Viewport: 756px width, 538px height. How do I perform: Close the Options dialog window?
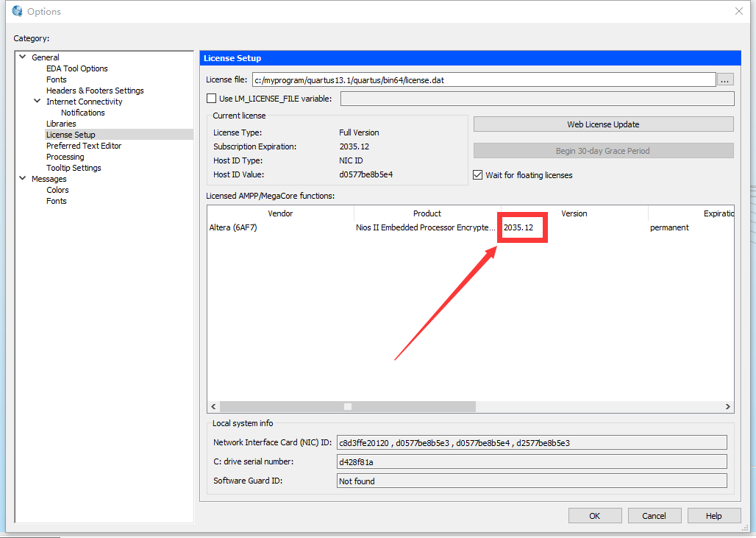pyautogui.click(x=738, y=11)
